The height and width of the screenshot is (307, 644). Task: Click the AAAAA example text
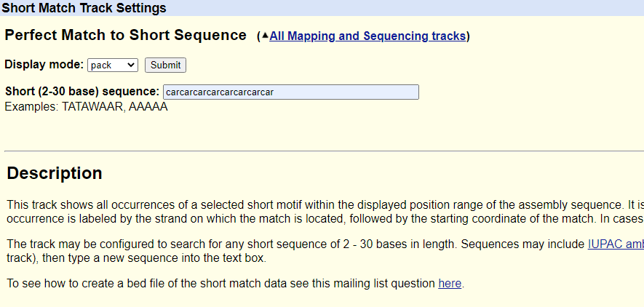(x=148, y=107)
